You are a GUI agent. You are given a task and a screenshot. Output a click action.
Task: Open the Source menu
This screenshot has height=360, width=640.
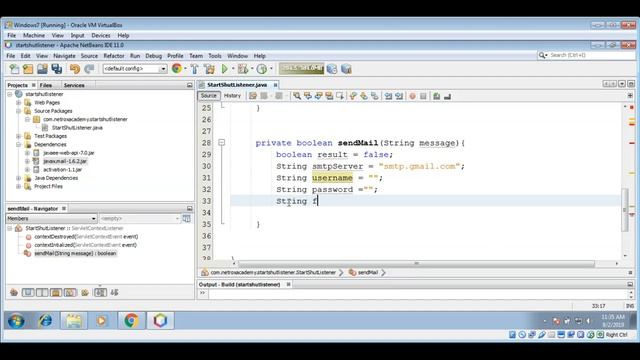click(x=89, y=56)
